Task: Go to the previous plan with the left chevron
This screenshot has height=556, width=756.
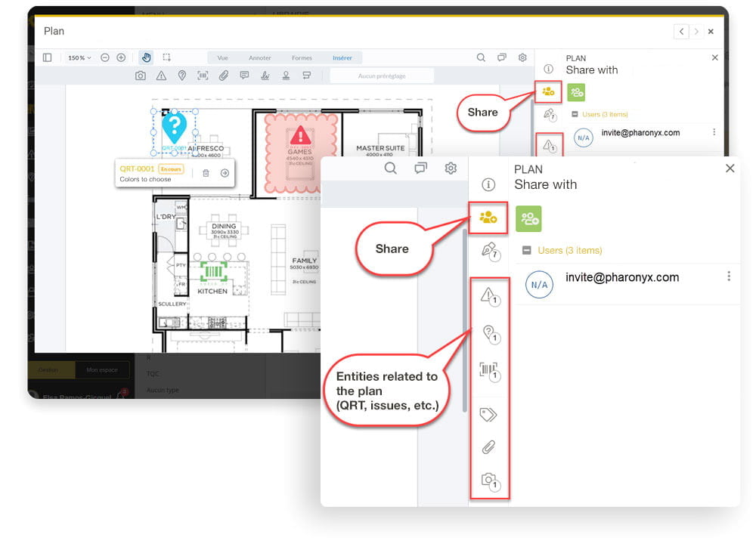Action: coord(681,31)
